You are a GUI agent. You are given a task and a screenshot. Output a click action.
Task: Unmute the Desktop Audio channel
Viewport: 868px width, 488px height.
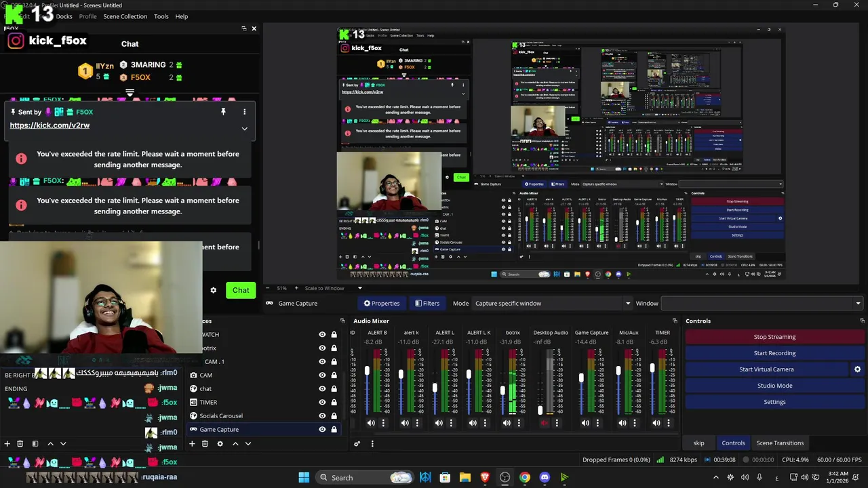pos(544,423)
